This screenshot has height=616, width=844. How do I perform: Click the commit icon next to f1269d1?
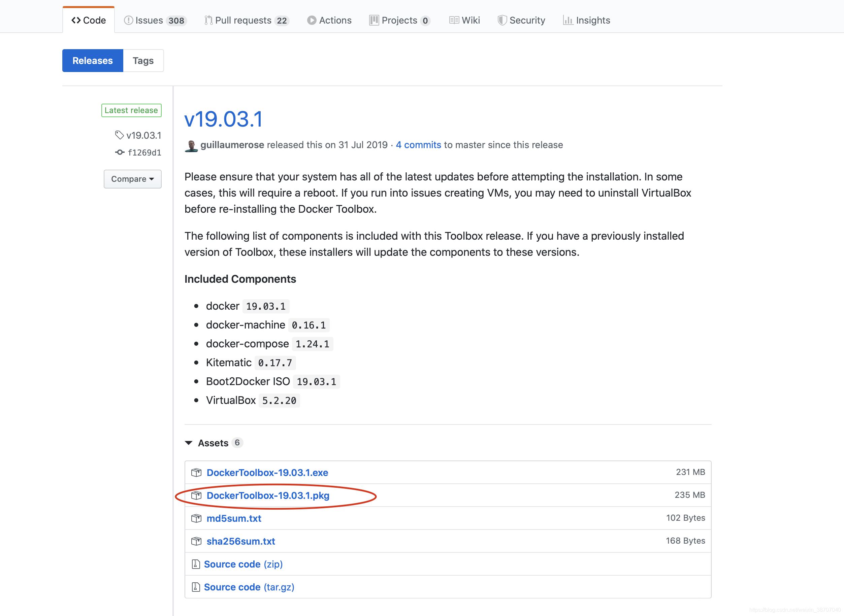(120, 152)
